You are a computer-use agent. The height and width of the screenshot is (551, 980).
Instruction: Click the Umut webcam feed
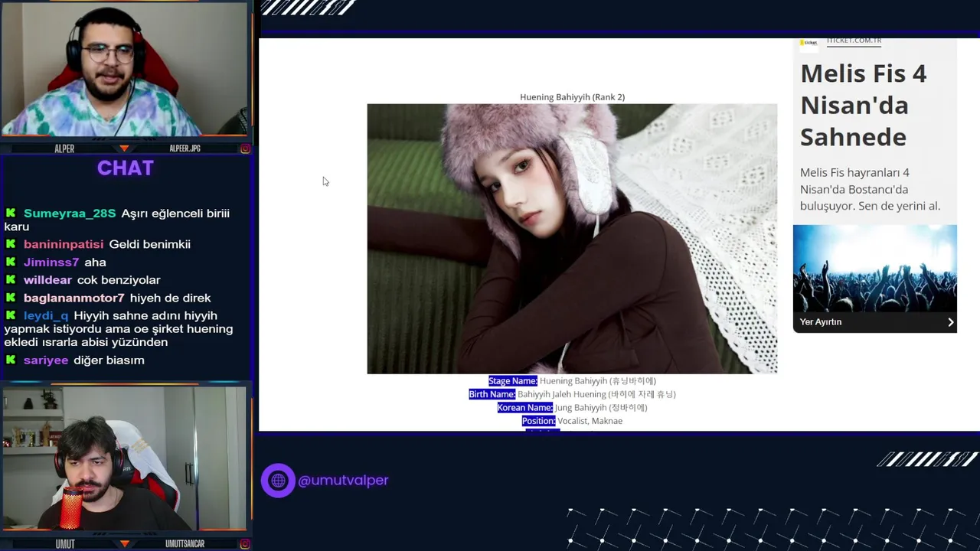click(x=124, y=459)
